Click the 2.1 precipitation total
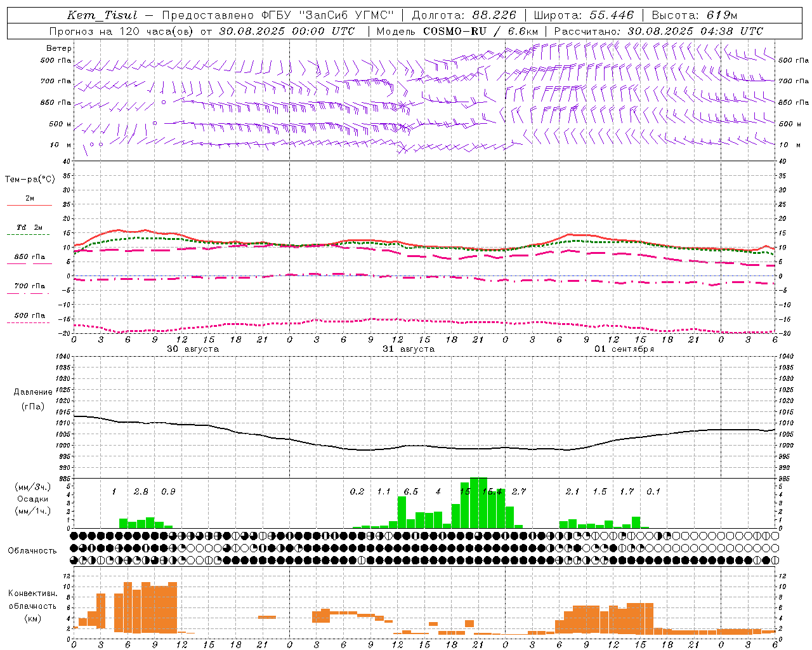 pyautogui.click(x=572, y=492)
